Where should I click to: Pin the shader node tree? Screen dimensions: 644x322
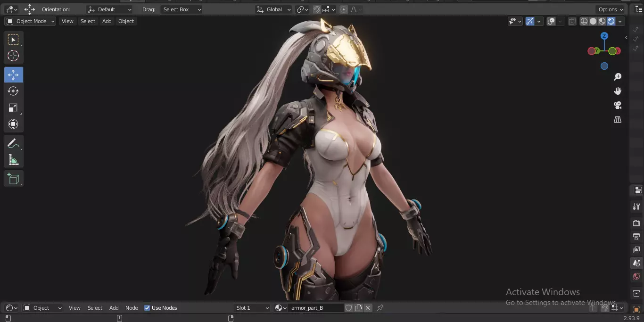point(380,308)
